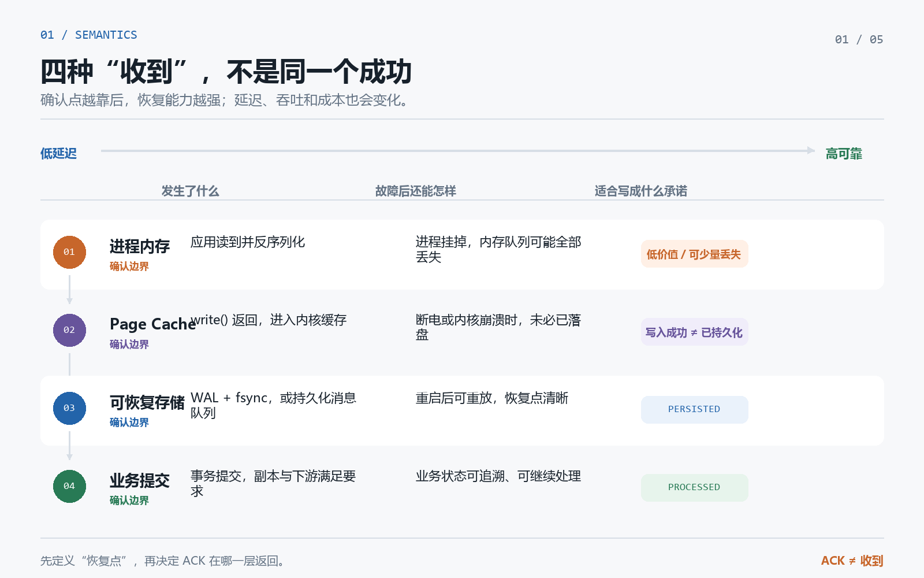Image resolution: width=924 pixels, height=578 pixels.
Task: Select the 写入成功 ≠ 已持久化 badge
Action: point(694,332)
